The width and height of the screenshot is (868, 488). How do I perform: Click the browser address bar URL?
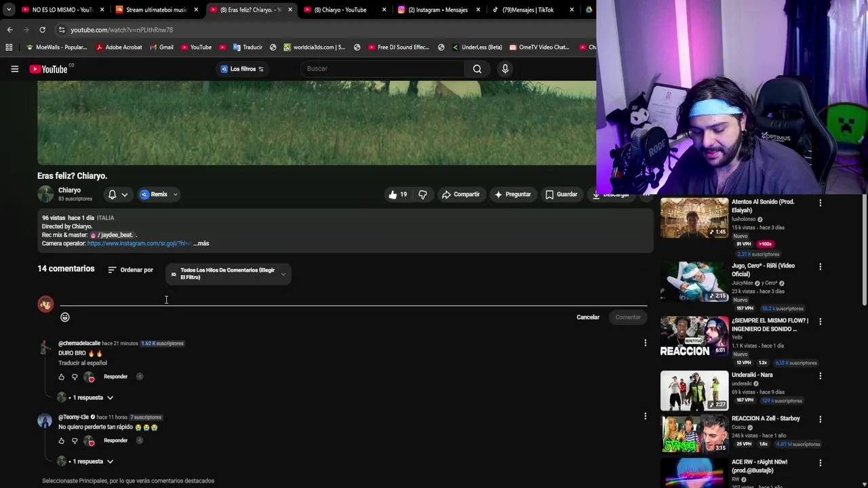tap(122, 30)
